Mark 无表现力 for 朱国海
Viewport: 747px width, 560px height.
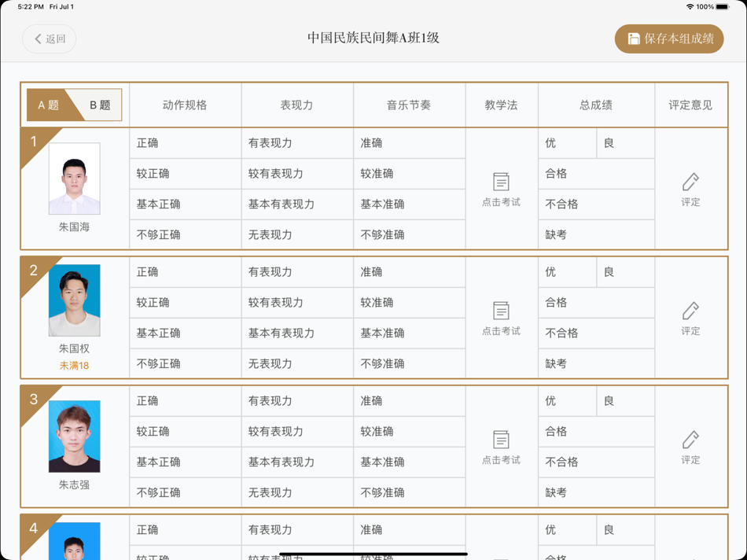297,234
